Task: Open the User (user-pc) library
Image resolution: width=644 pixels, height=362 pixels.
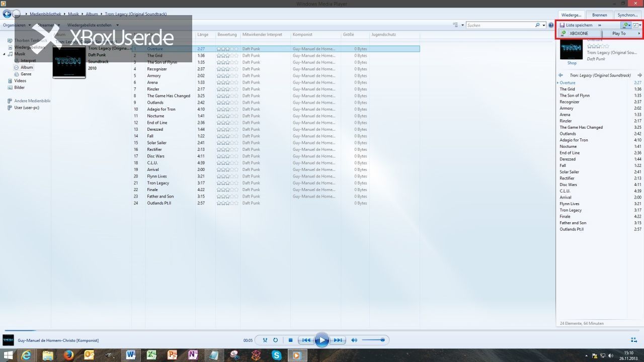Action: click(x=27, y=108)
